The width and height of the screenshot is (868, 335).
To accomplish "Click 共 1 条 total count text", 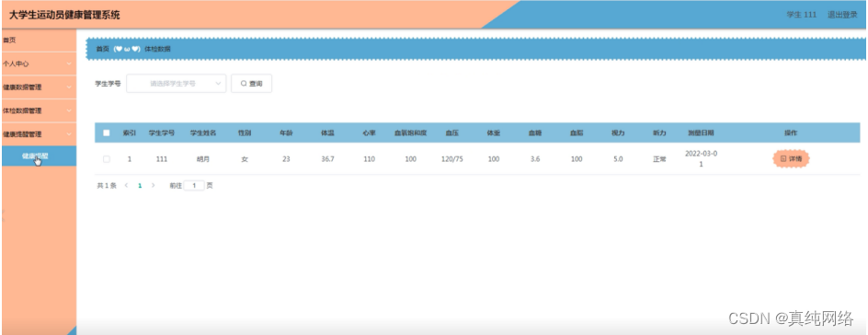I will pyautogui.click(x=107, y=186).
